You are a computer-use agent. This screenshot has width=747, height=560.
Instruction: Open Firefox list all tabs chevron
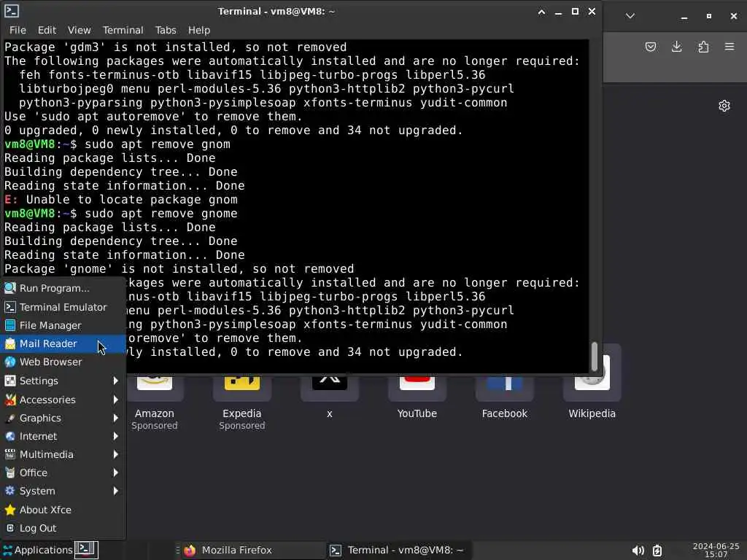630,16
